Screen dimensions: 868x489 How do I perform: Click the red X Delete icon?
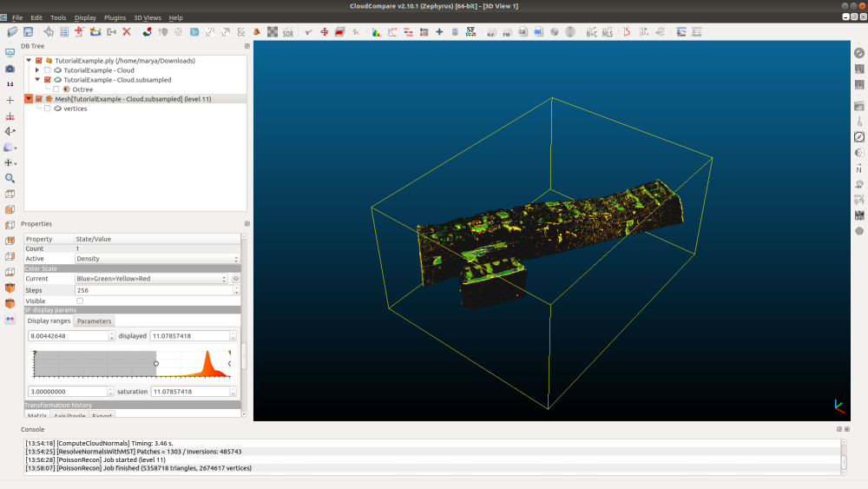point(127,32)
